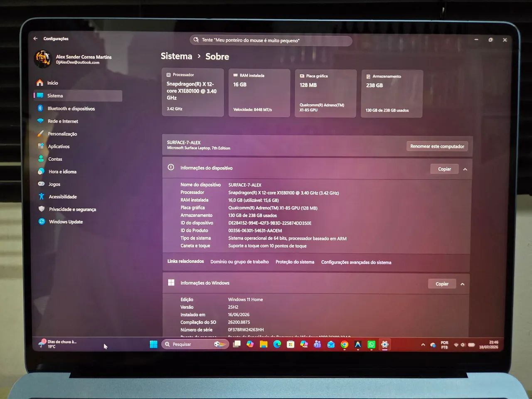532x399 pixels.
Task: Click the magnifier icon in settings search
Action: pyautogui.click(x=196, y=40)
